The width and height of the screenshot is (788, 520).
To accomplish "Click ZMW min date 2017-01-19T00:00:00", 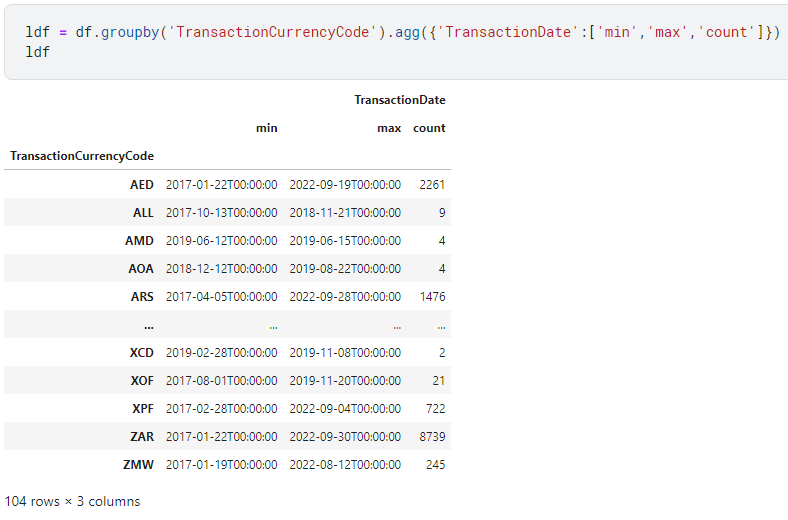I will coord(222,465).
